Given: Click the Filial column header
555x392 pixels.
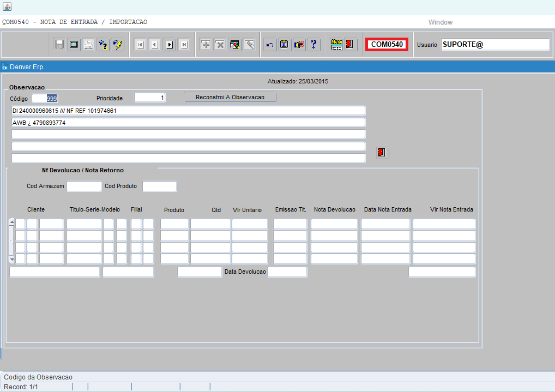Looking at the screenshot, I should (x=136, y=210).
